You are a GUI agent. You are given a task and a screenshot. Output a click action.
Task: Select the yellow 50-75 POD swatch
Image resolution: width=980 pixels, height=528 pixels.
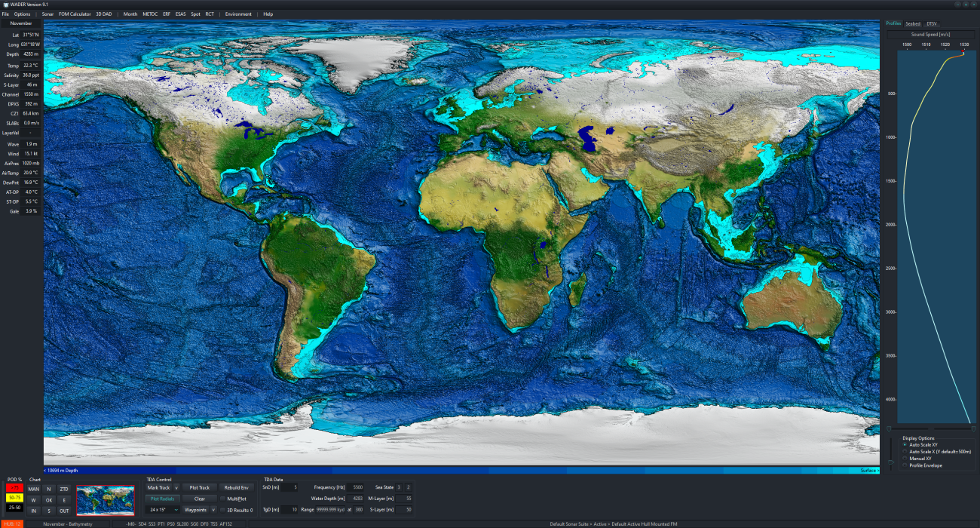point(15,499)
